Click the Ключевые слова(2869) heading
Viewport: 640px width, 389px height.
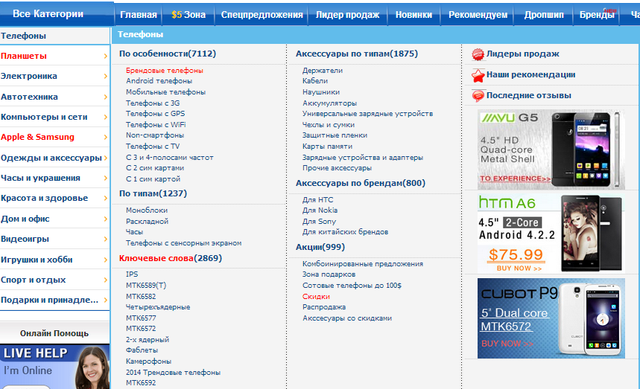coord(171,258)
